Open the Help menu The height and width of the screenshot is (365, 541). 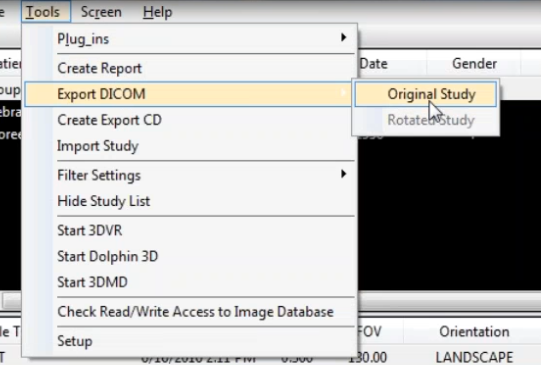(157, 12)
